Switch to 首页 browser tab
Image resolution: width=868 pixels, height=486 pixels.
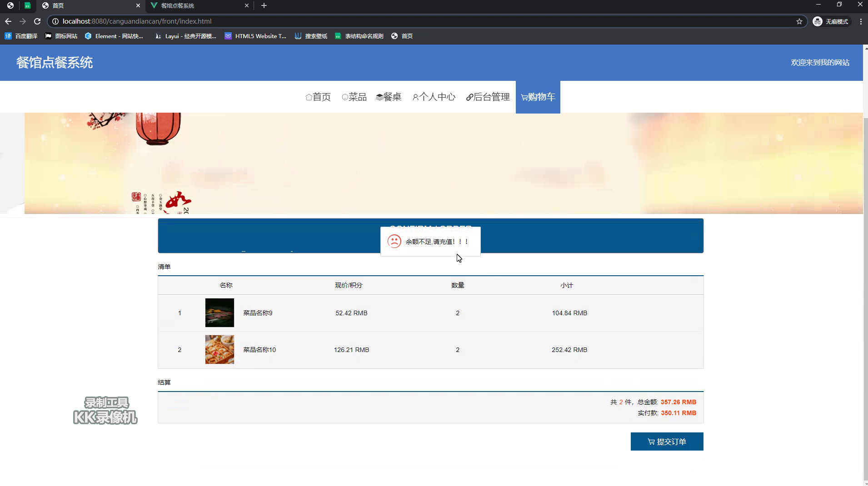pyautogui.click(x=91, y=5)
